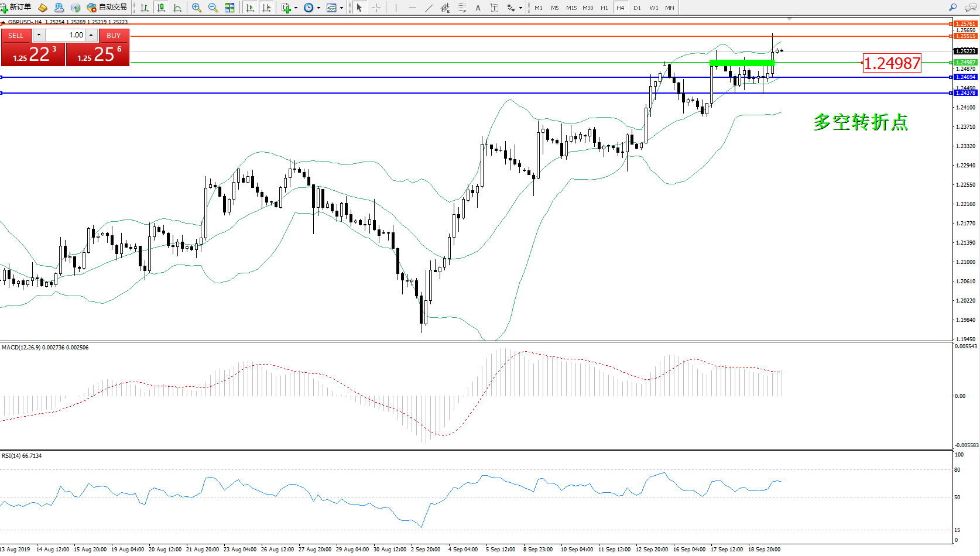Image resolution: width=980 pixels, height=556 pixels.
Task: Click the SELL button
Action: [x=16, y=36]
